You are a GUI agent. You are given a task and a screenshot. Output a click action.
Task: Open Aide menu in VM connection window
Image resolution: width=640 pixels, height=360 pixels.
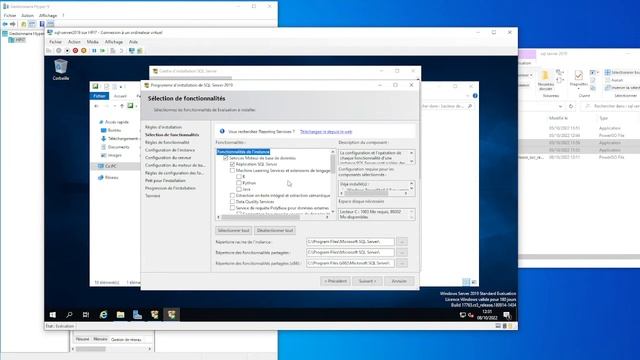[x=133, y=42]
